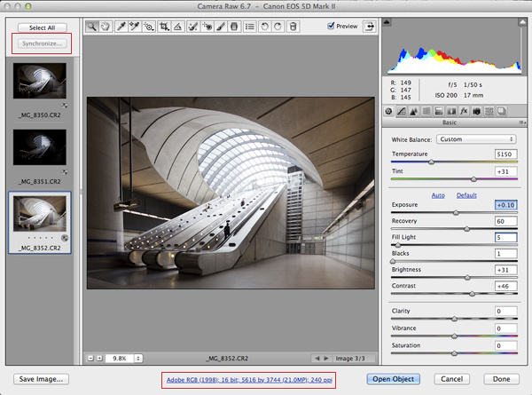The width and height of the screenshot is (532, 395).
Task: Select the Zoom tool
Action: 91,27
